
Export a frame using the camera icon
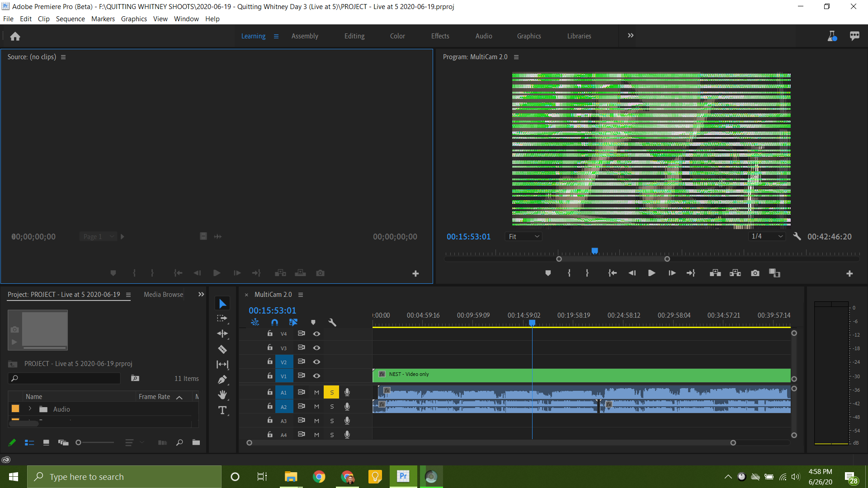click(x=755, y=273)
